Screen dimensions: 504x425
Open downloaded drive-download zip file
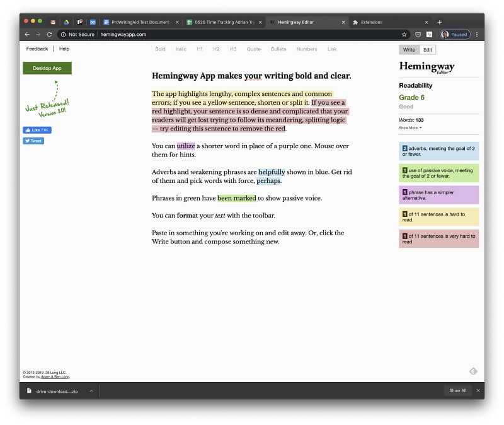(x=53, y=391)
